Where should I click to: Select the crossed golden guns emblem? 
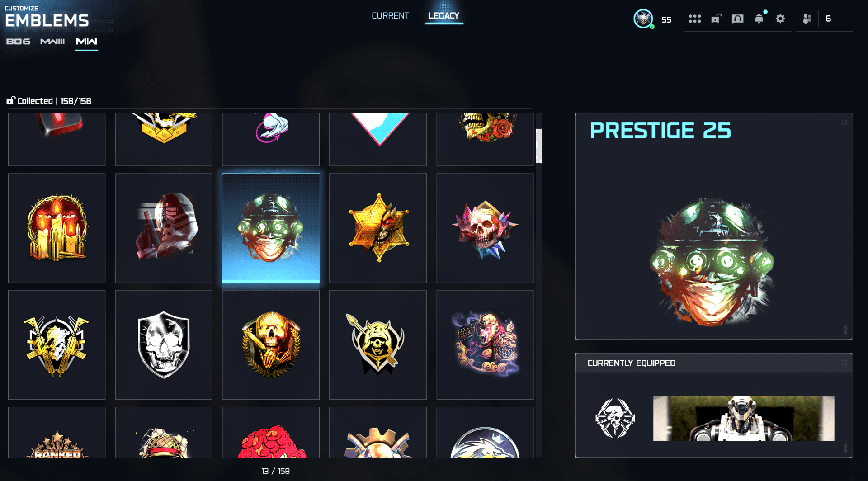(57, 344)
